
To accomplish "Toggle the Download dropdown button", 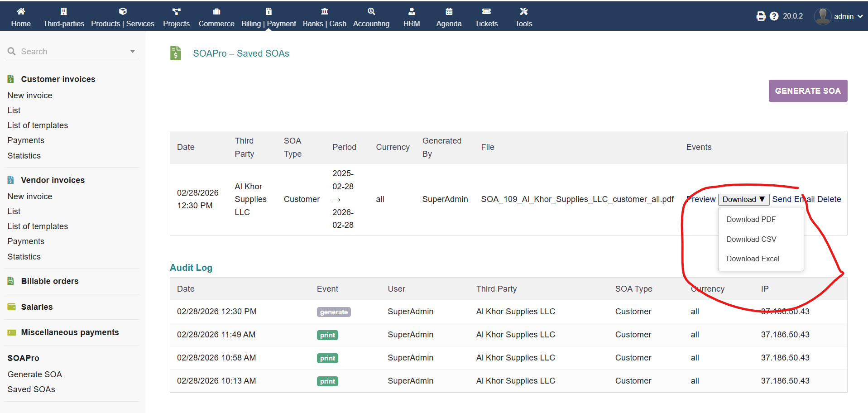I will (x=743, y=199).
